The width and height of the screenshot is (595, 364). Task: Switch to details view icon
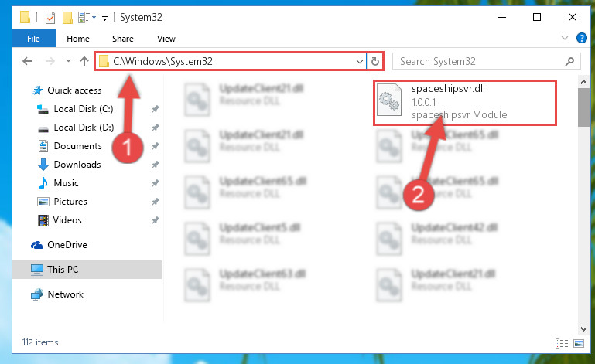tap(562, 344)
